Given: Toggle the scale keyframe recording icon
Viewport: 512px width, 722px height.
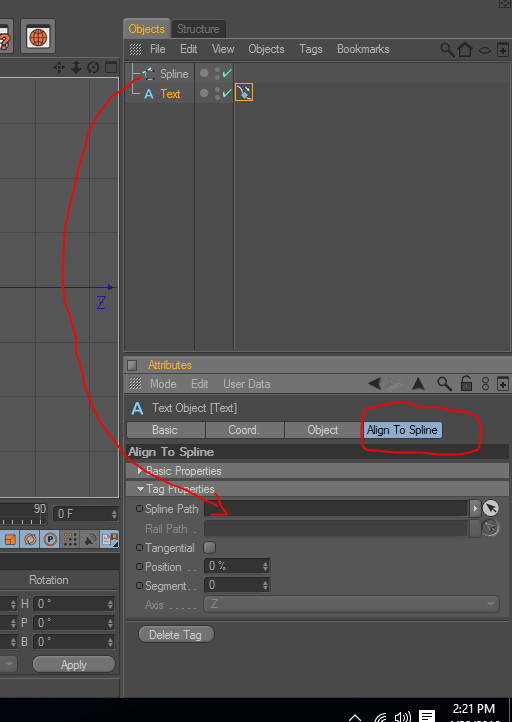Looking at the screenshot, I should [x=10, y=539].
